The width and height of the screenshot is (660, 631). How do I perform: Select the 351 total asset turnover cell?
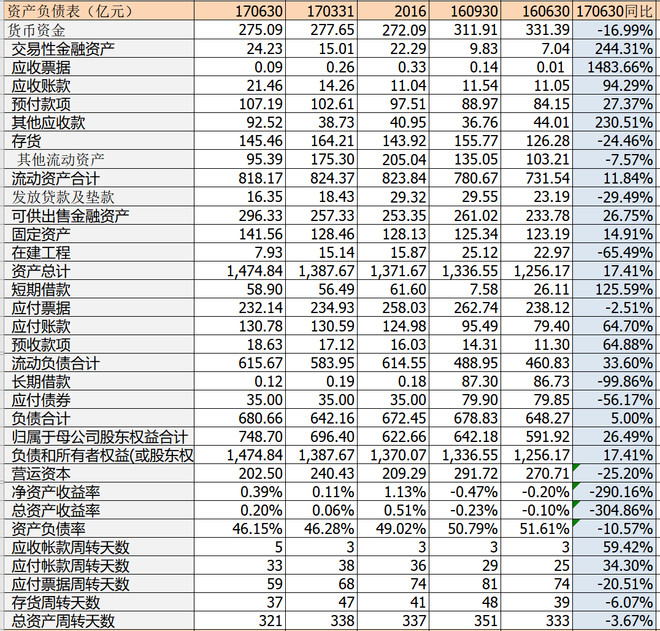click(465, 621)
